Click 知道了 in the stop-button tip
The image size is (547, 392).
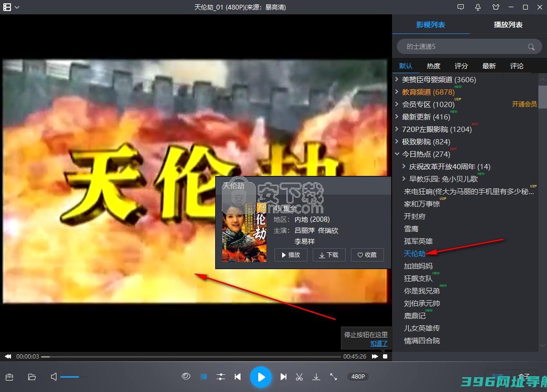[379, 344]
